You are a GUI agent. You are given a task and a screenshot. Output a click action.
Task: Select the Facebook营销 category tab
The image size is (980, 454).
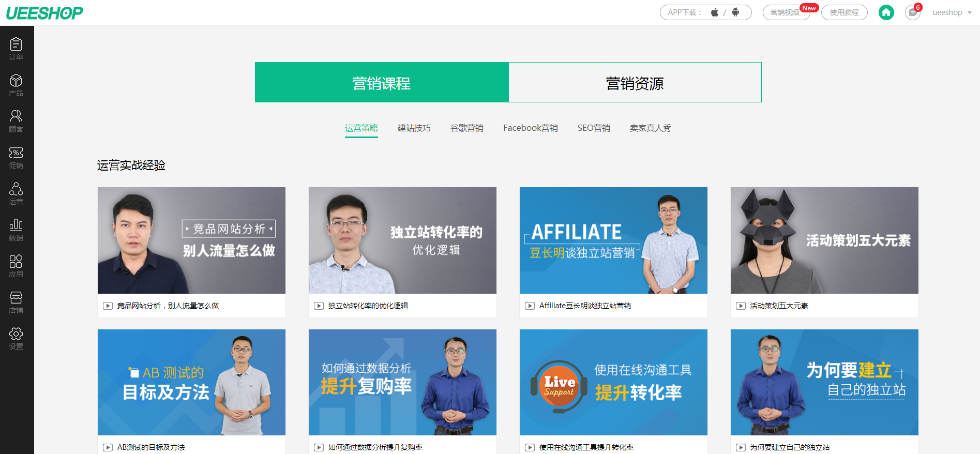click(531, 128)
